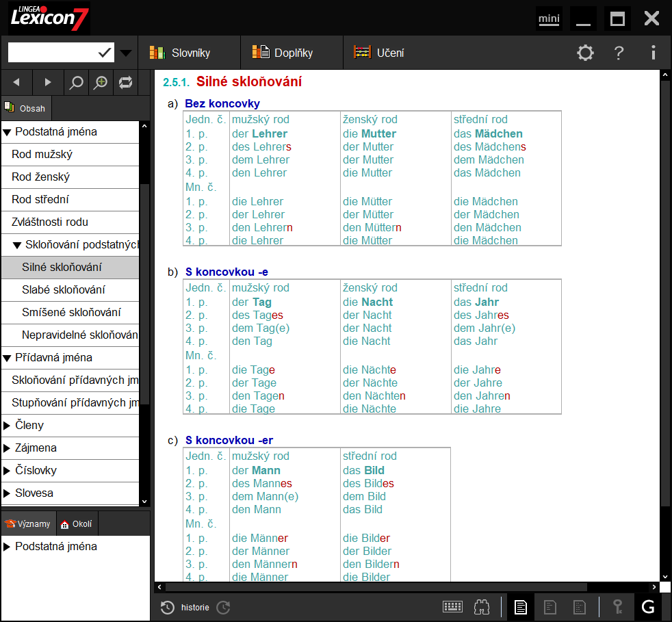Select Nepravidelné skloňování item
672x622 pixels.
pos(70,335)
